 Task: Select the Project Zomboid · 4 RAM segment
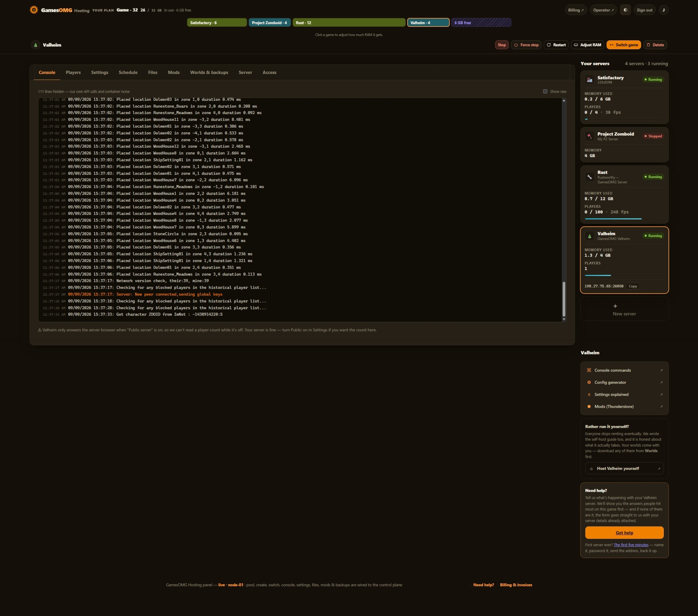point(269,22)
